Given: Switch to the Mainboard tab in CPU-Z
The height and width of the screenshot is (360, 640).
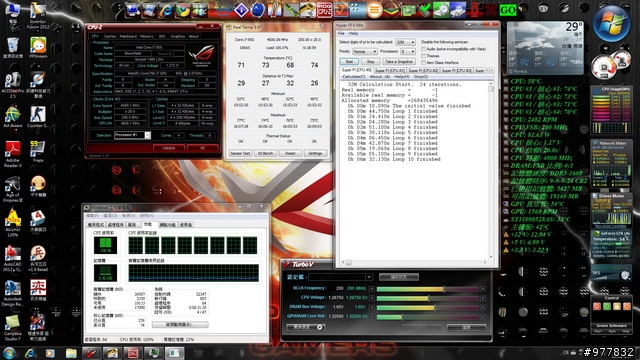Looking at the screenshot, I should click(128, 36).
